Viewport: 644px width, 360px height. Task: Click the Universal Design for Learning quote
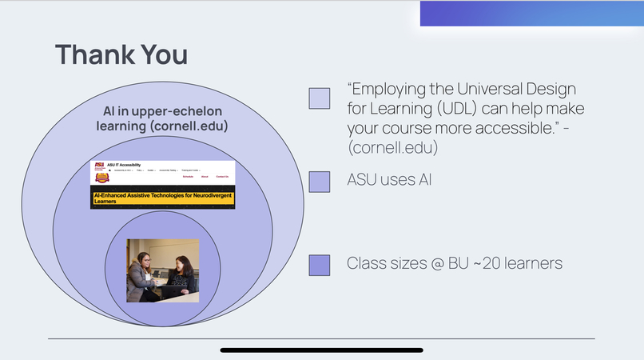pyautogui.click(x=466, y=118)
